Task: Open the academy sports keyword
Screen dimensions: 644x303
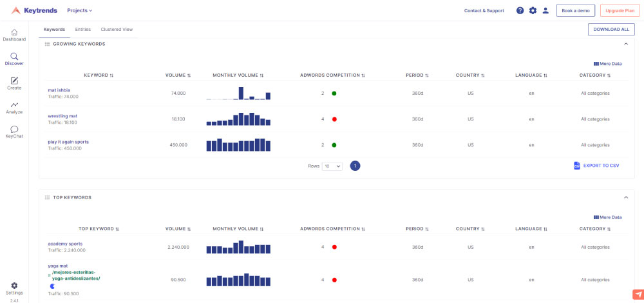Action: [65, 244]
